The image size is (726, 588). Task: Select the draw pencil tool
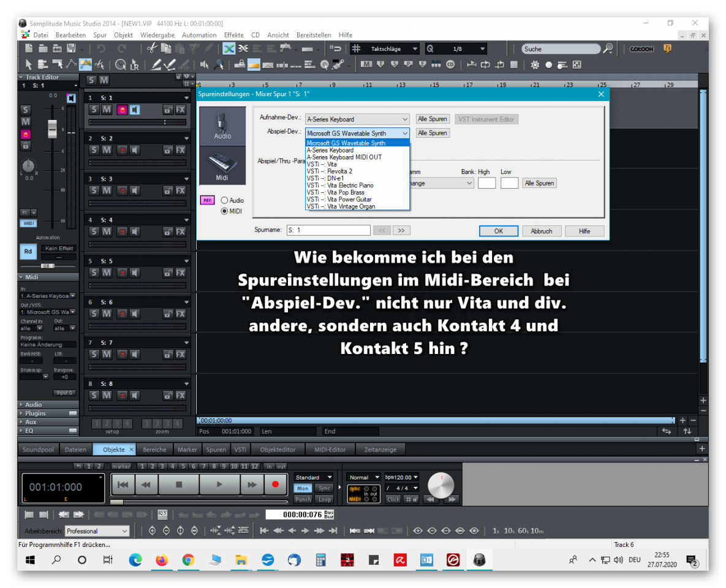(x=156, y=65)
